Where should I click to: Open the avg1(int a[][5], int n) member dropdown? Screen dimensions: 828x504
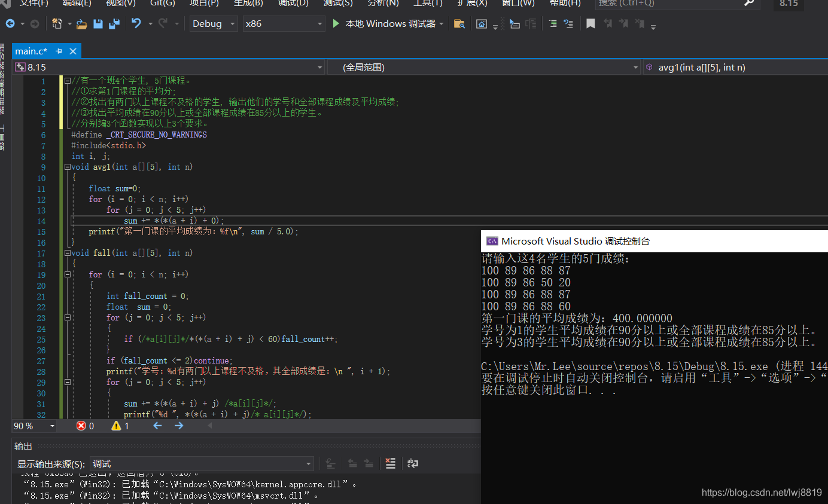pos(735,68)
